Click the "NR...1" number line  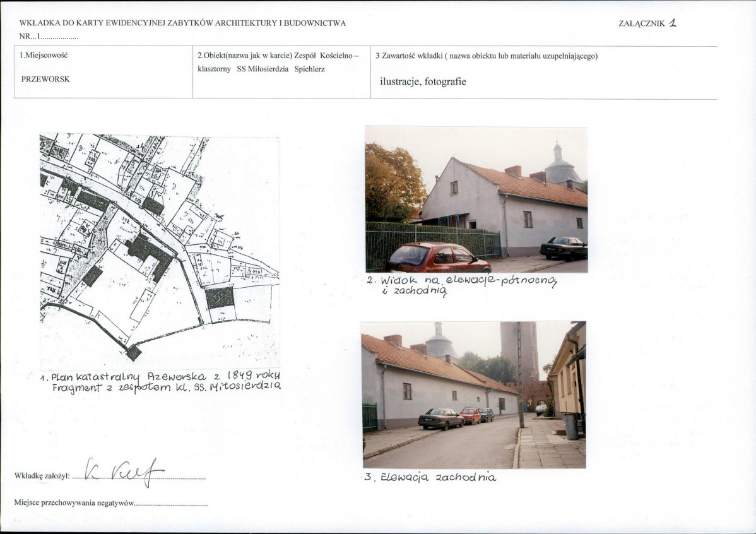(x=49, y=36)
